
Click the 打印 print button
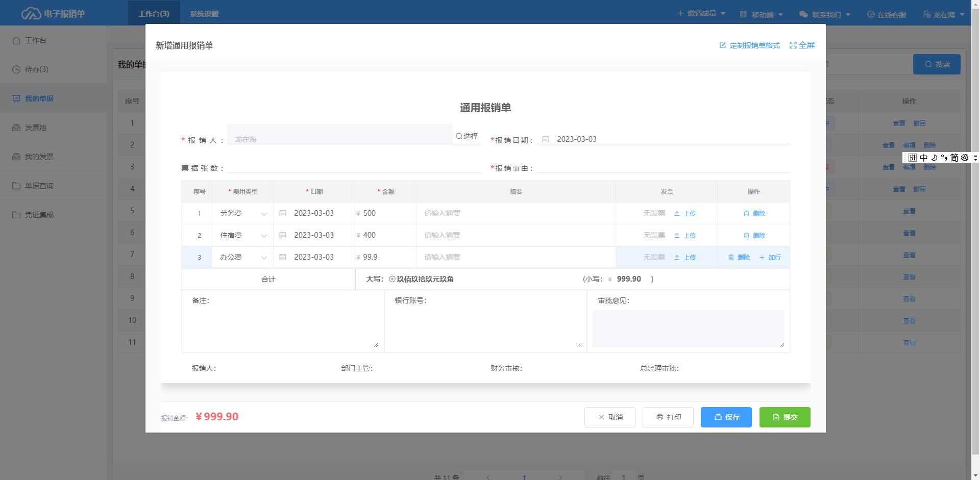(668, 417)
